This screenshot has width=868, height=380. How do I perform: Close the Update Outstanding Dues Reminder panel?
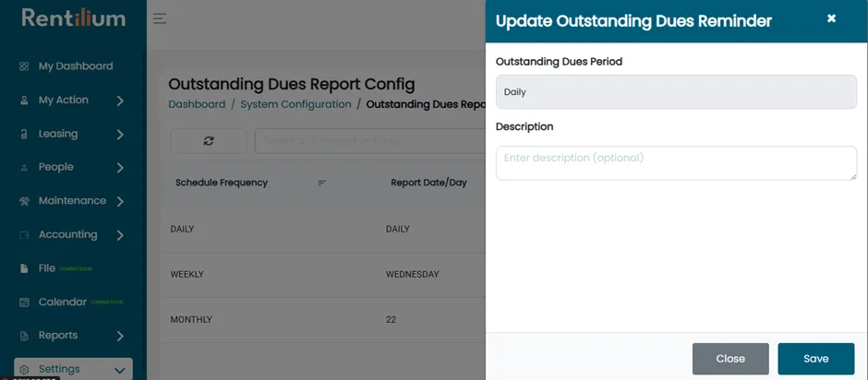pyautogui.click(x=831, y=18)
